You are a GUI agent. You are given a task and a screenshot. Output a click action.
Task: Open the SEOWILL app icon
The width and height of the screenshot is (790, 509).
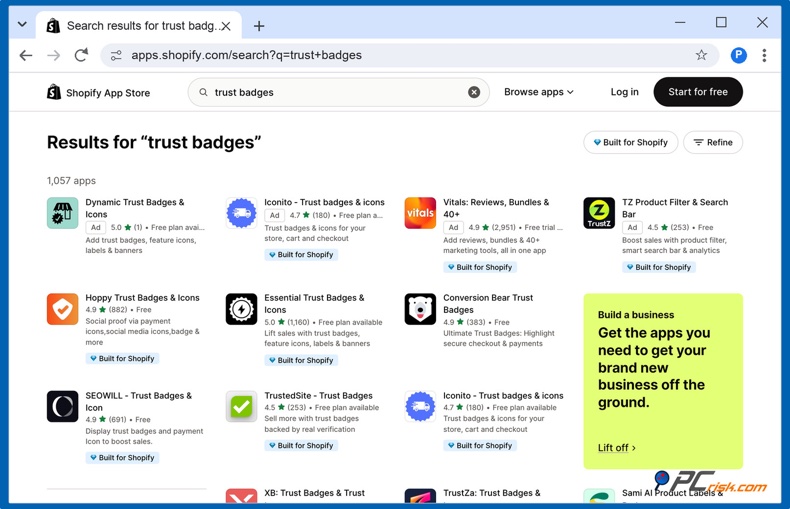click(x=62, y=406)
